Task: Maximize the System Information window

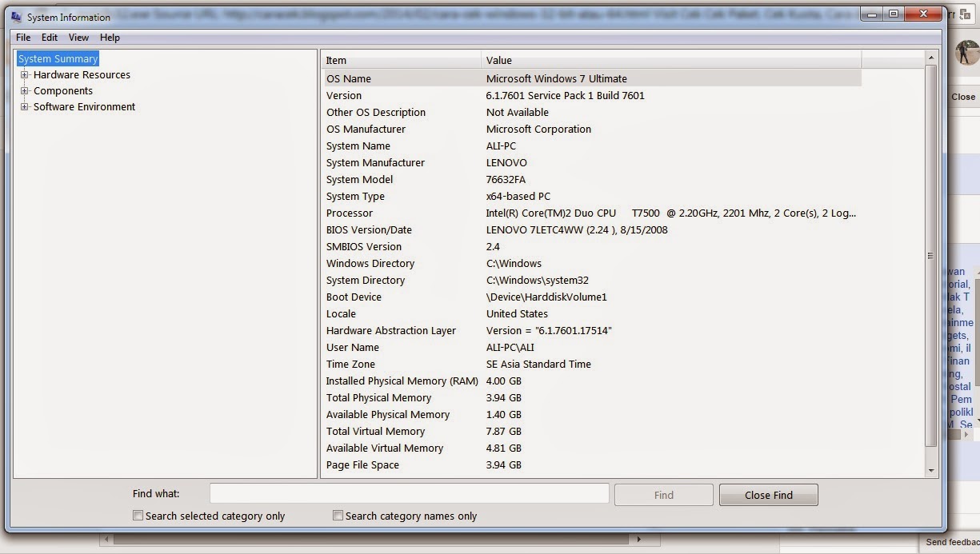Action: click(x=894, y=14)
